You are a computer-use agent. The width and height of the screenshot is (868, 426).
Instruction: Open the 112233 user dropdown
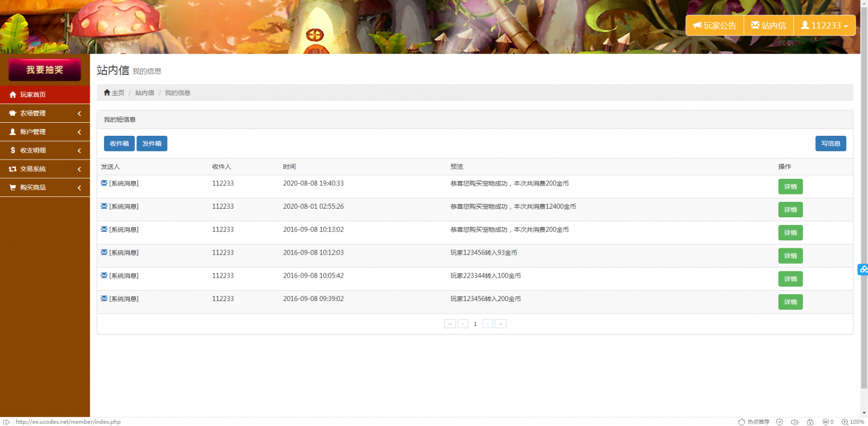tap(824, 25)
